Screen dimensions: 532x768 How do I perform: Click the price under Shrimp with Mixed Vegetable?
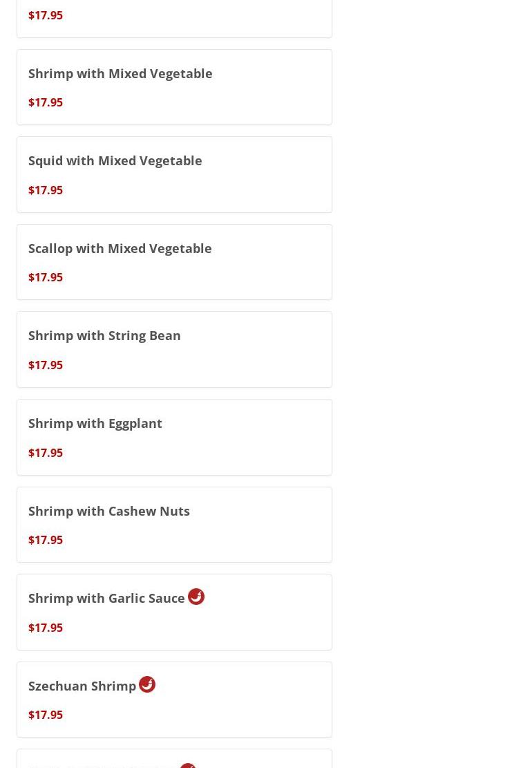click(46, 102)
